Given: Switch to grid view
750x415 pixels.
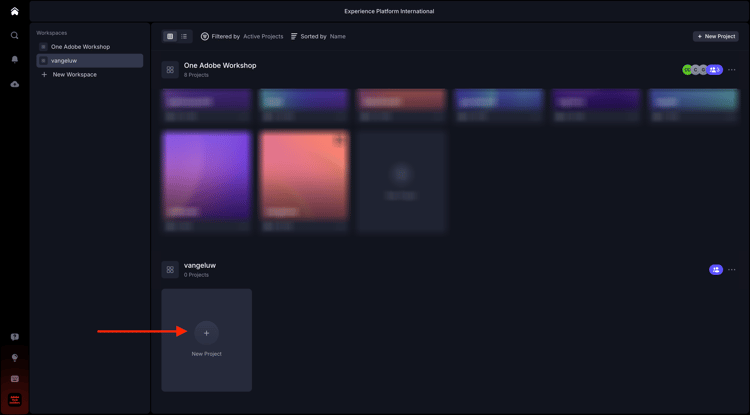Looking at the screenshot, I should pyautogui.click(x=170, y=36).
